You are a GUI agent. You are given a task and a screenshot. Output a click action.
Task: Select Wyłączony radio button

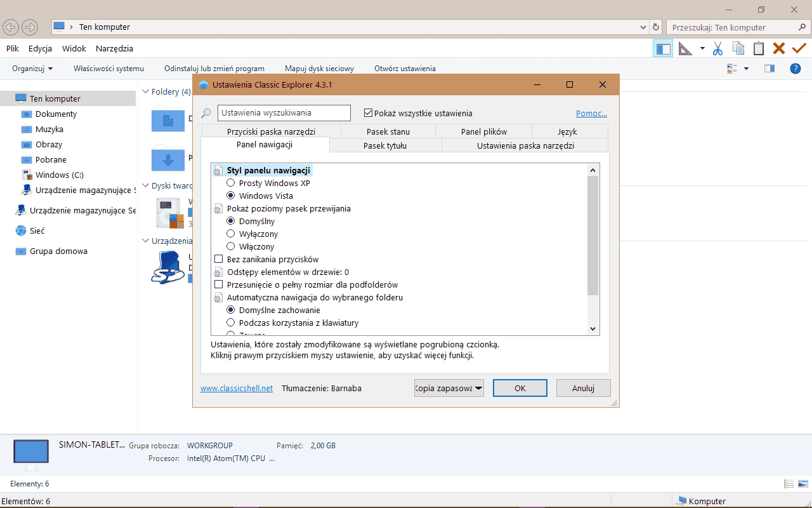[231, 234]
